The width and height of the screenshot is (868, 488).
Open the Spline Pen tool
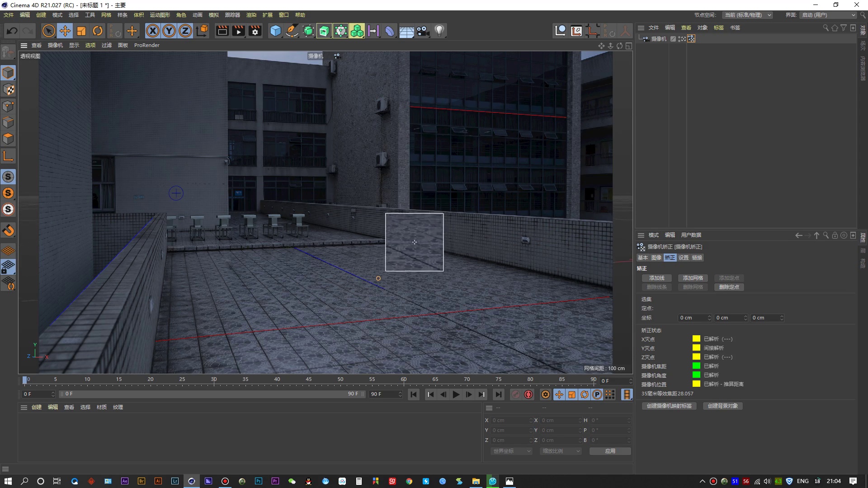[292, 31]
